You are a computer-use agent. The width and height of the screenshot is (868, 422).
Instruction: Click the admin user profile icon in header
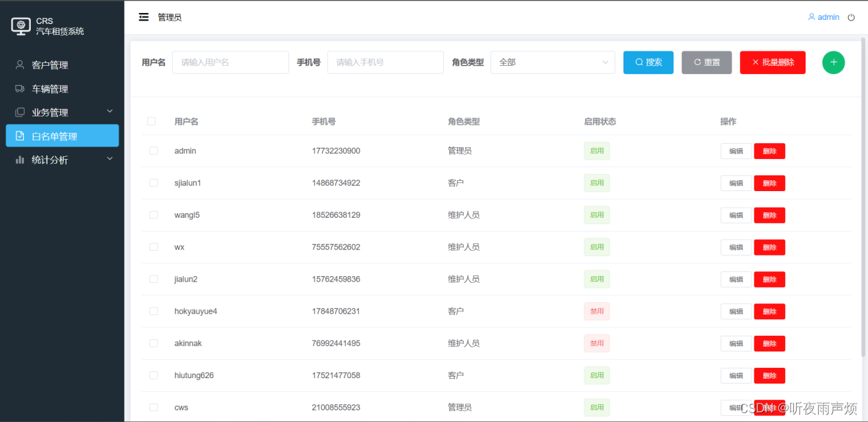click(x=812, y=17)
